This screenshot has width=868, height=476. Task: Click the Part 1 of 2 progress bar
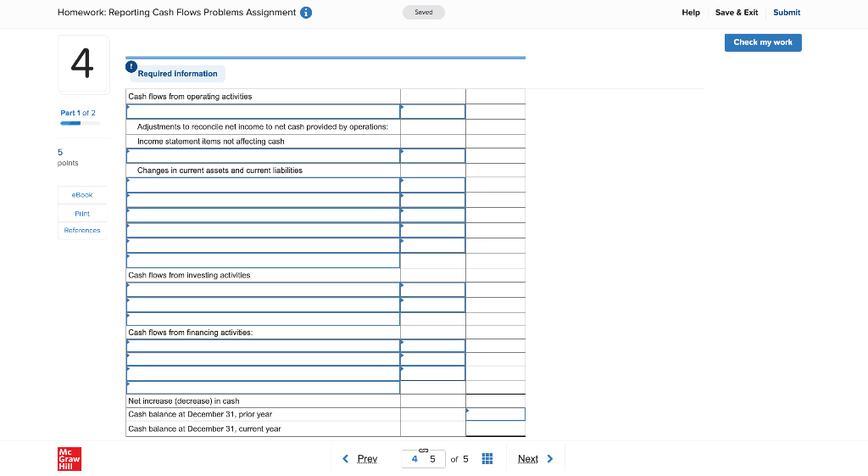(80, 123)
